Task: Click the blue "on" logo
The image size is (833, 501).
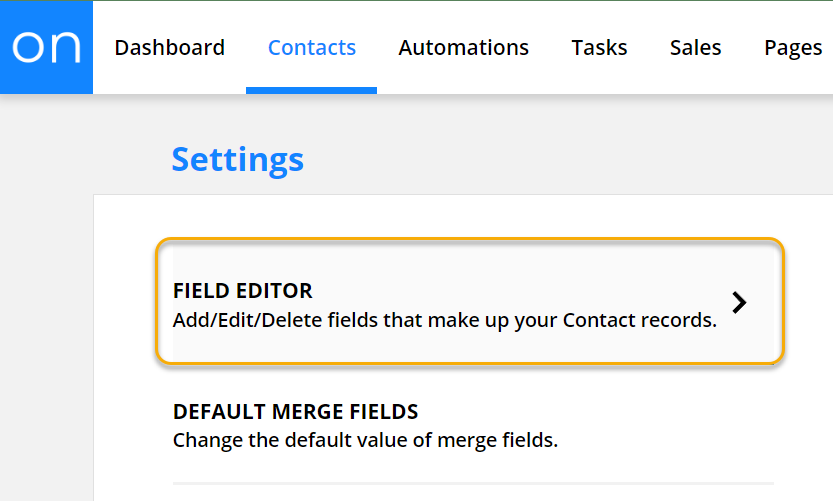Action: (46, 47)
